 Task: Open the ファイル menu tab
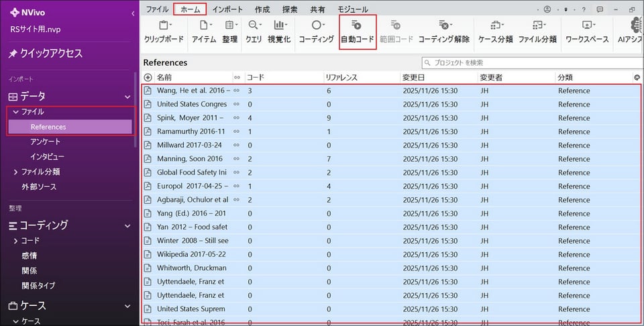click(157, 9)
